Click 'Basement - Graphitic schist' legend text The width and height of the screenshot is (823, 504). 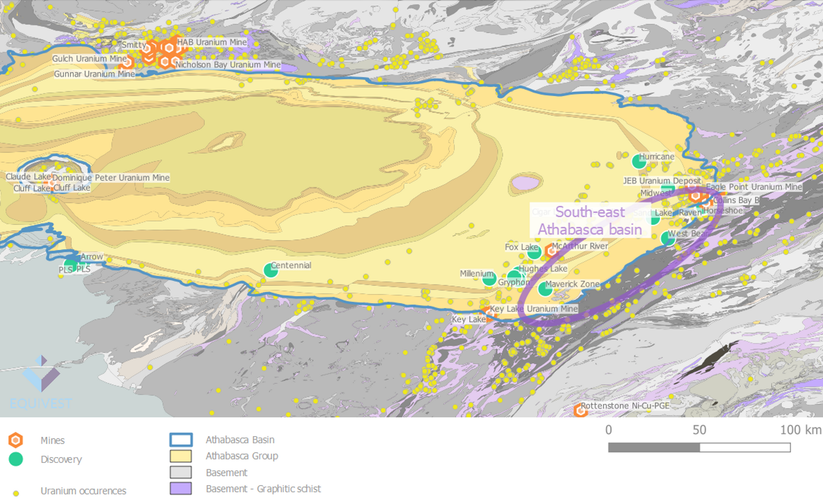point(264,489)
